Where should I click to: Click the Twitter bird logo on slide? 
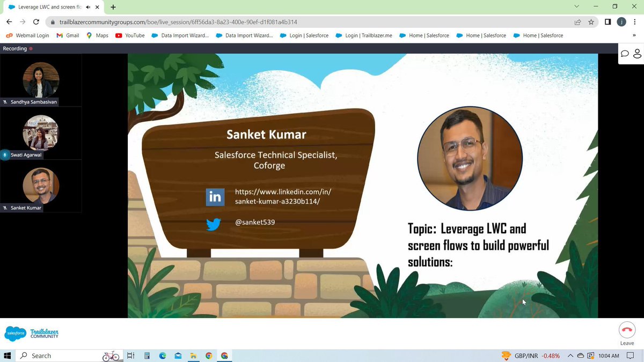214,224
